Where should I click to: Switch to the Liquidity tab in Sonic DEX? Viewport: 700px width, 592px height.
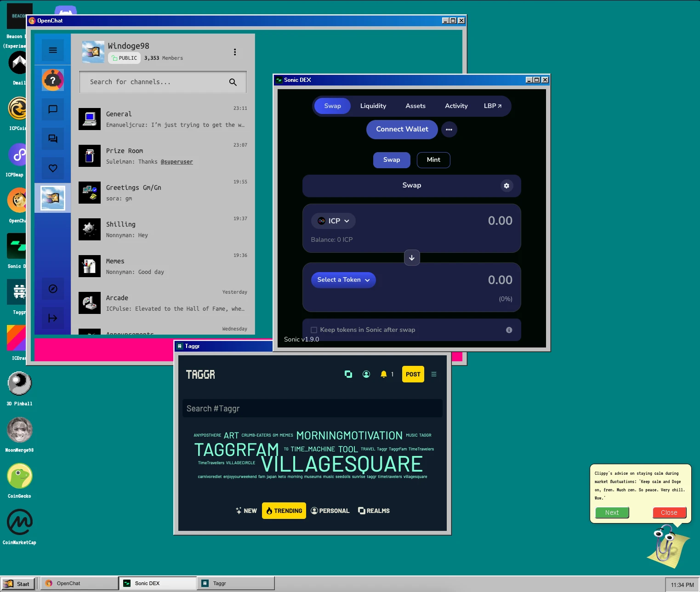373,106
